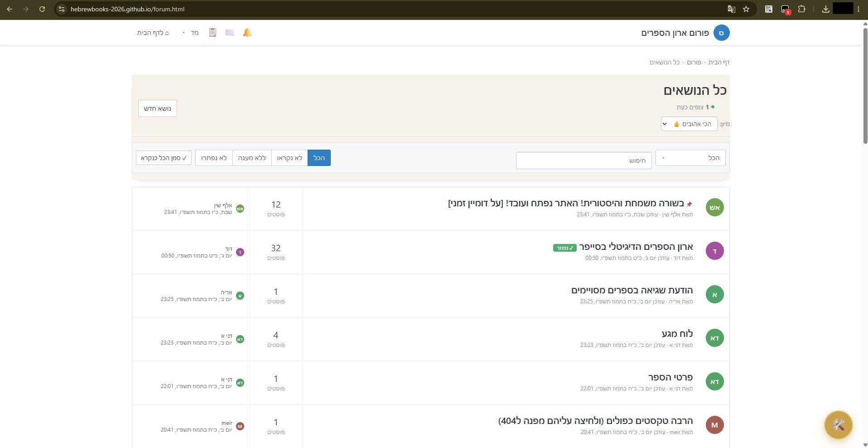Click the חיפוש search field
The width and height of the screenshot is (868, 448).
click(583, 161)
